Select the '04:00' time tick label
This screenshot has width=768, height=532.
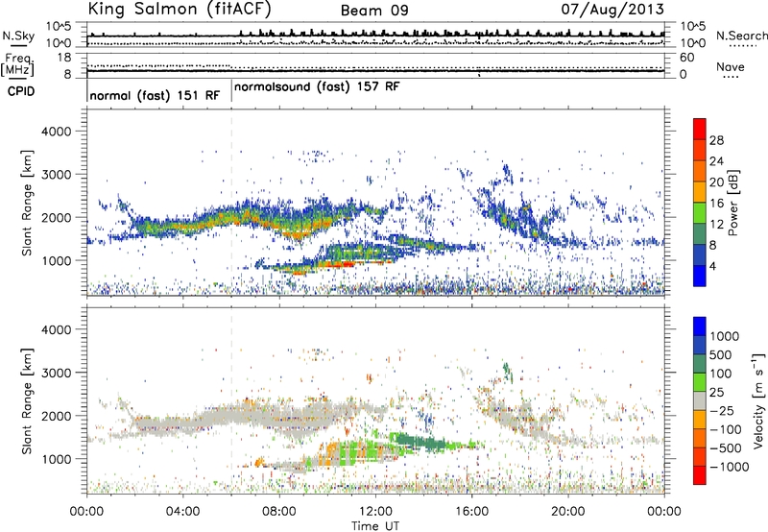pos(182,512)
